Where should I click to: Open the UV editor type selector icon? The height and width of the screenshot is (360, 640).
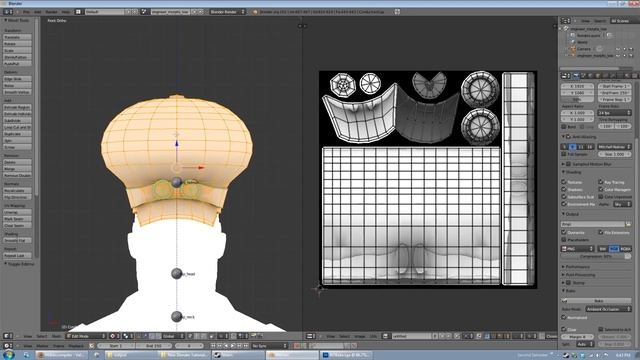310,336
